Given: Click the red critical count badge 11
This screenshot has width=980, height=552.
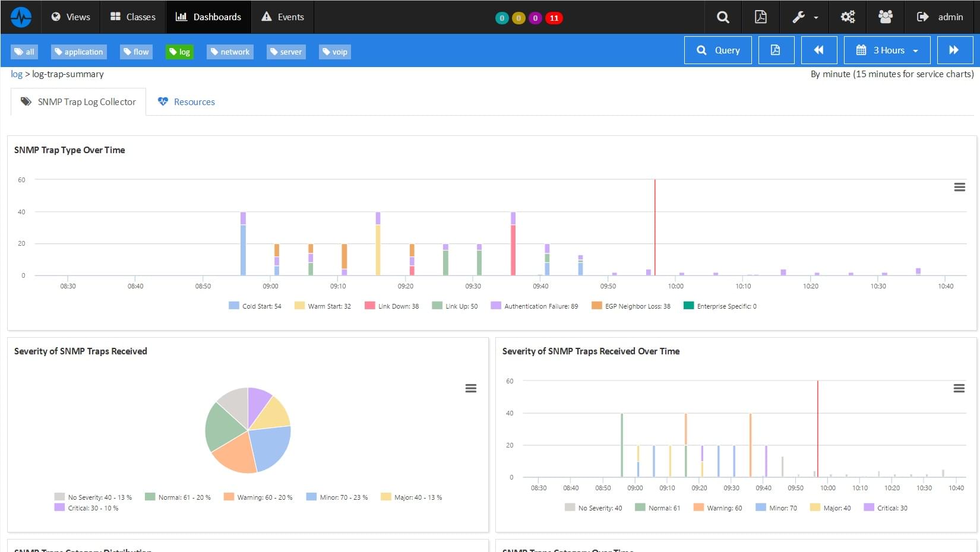Looking at the screenshot, I should (554, 18).
